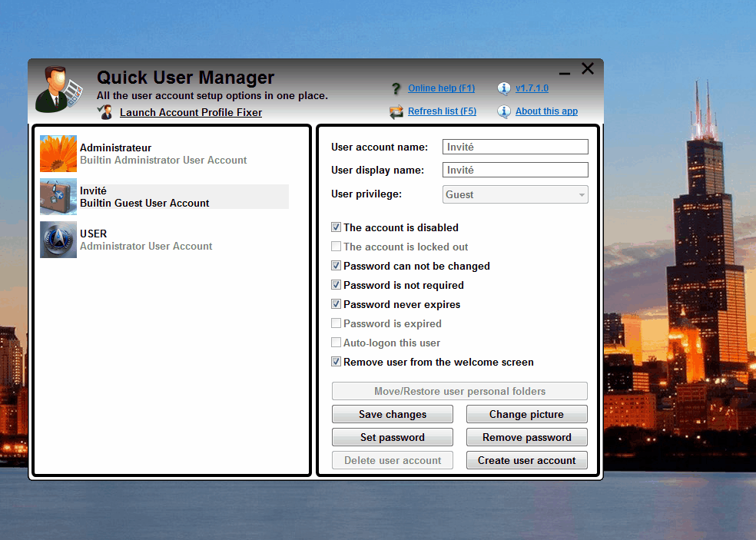Viewport: 756px width, 540px height.
Task: Click the question mark icon beside Online help
Action: (396, 88)
